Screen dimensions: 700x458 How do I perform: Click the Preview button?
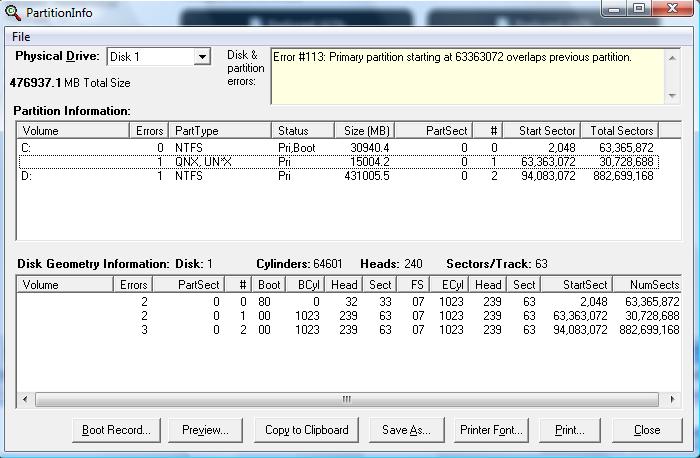click(x=205, y=430)
